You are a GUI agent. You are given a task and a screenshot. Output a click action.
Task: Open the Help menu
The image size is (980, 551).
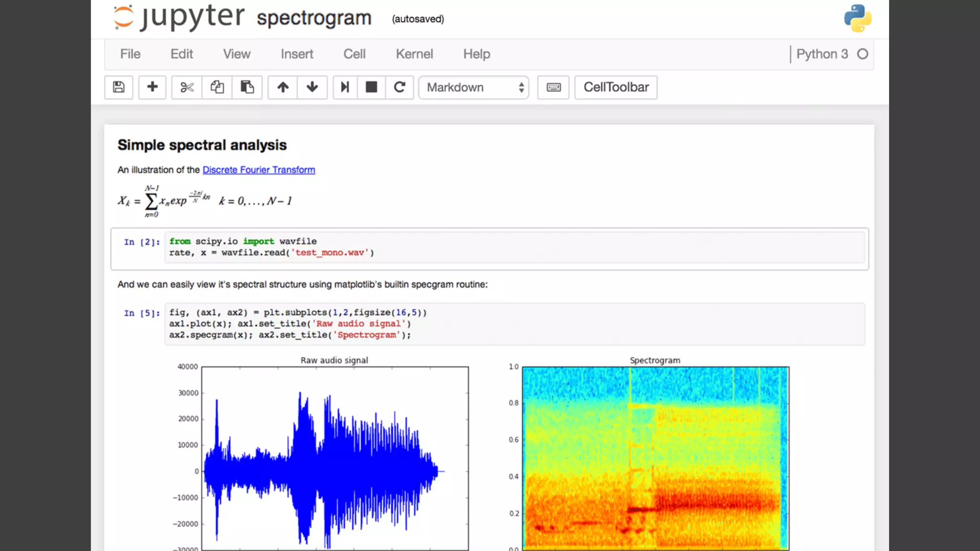477,54
